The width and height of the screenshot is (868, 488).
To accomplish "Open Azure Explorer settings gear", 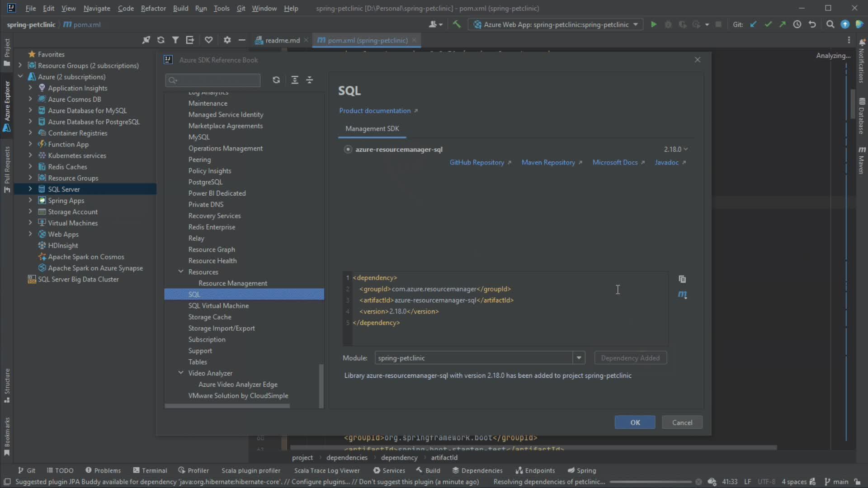I will tap(227, 40).
